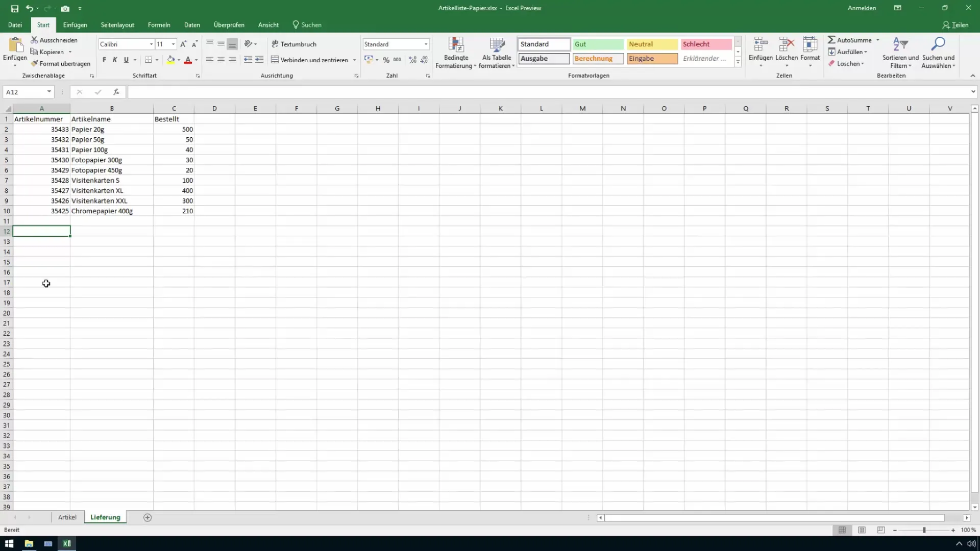Apply percent style format
Screen dimensions: 980x551
click(386, 60)
